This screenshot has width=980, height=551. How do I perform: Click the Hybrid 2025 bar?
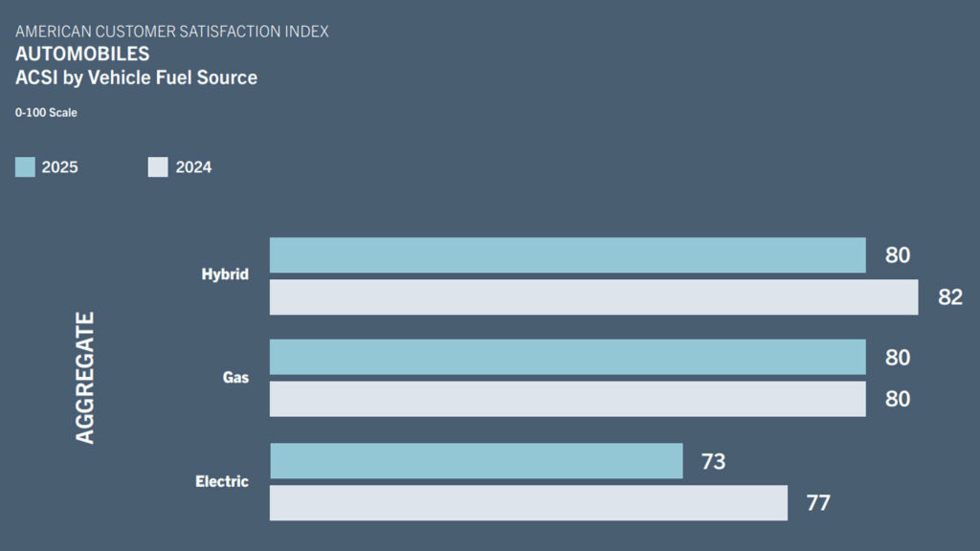(568, 255)
